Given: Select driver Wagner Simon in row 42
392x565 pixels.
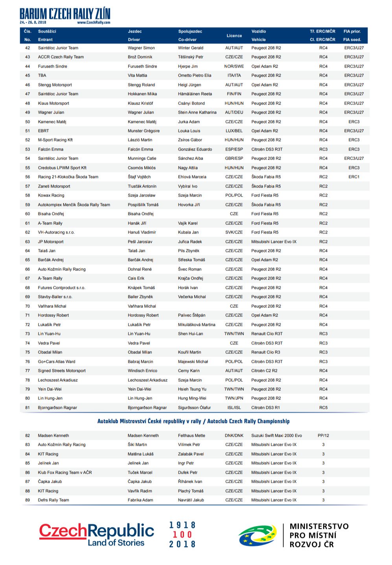Looking at the screenshot, I should pyautogui.click(x=141, y=48).
